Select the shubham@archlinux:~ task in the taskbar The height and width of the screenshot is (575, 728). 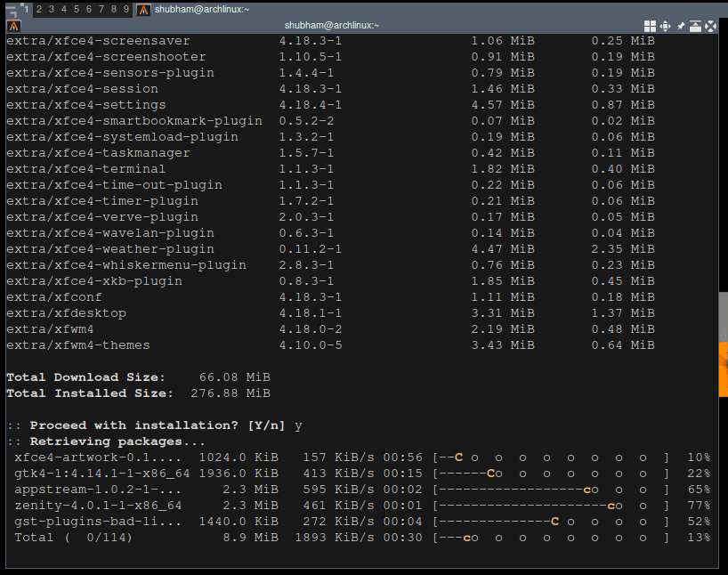coord(202,9)
